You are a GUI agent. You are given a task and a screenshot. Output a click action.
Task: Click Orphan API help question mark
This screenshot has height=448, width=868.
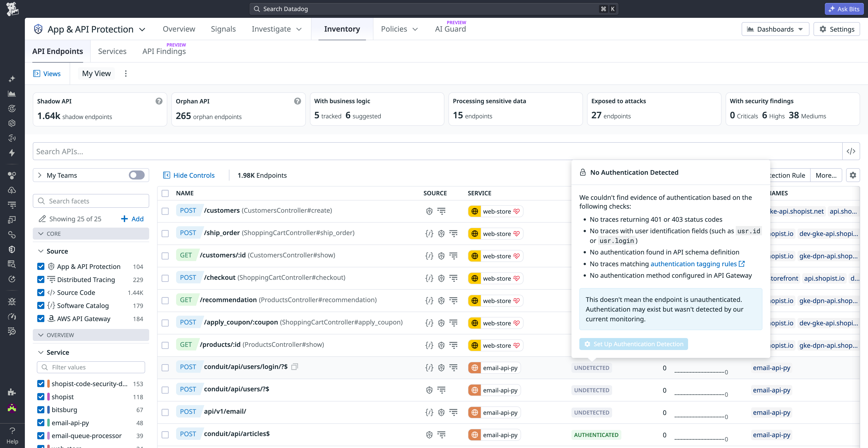pyautogui.click(x=297, y=101)
